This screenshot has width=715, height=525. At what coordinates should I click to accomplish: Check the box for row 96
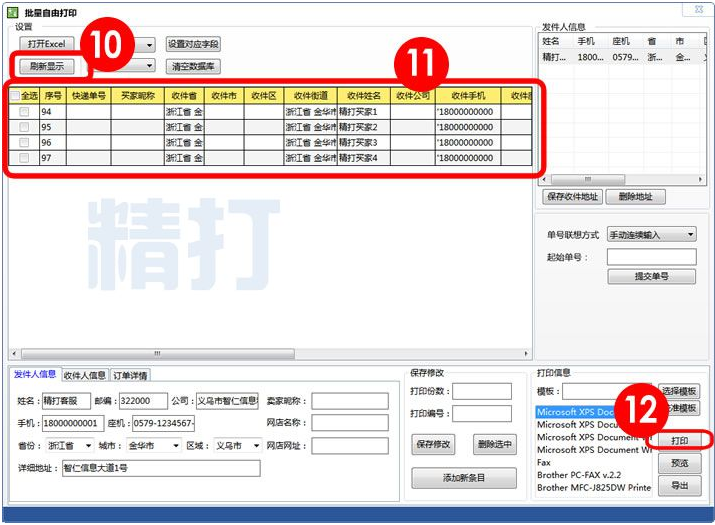[24, 143]
